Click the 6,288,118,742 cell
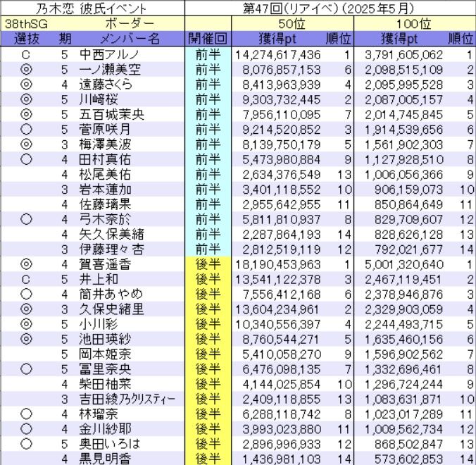 (282, 414)
